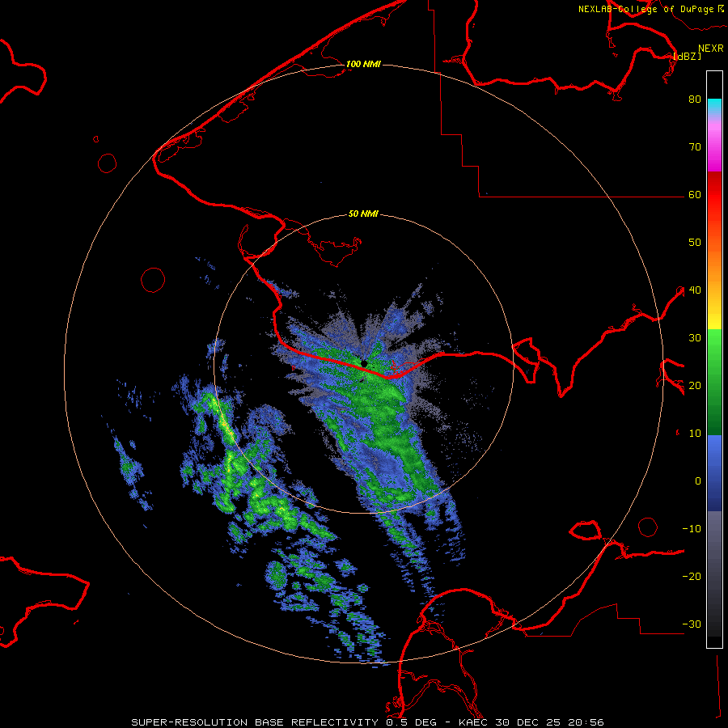
Task: Click the -20 value on dBZ scale
Action: coord(692,577)
